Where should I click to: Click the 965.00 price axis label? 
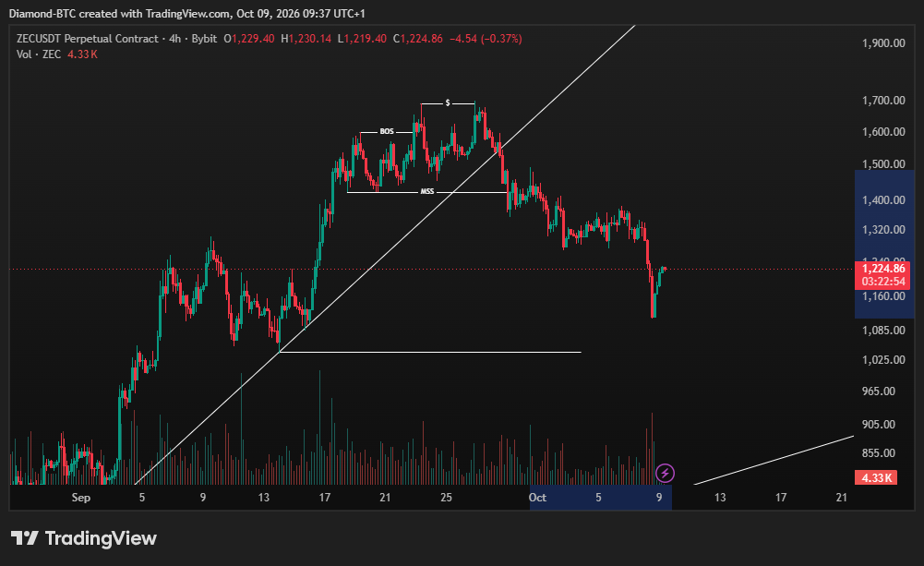878,391
